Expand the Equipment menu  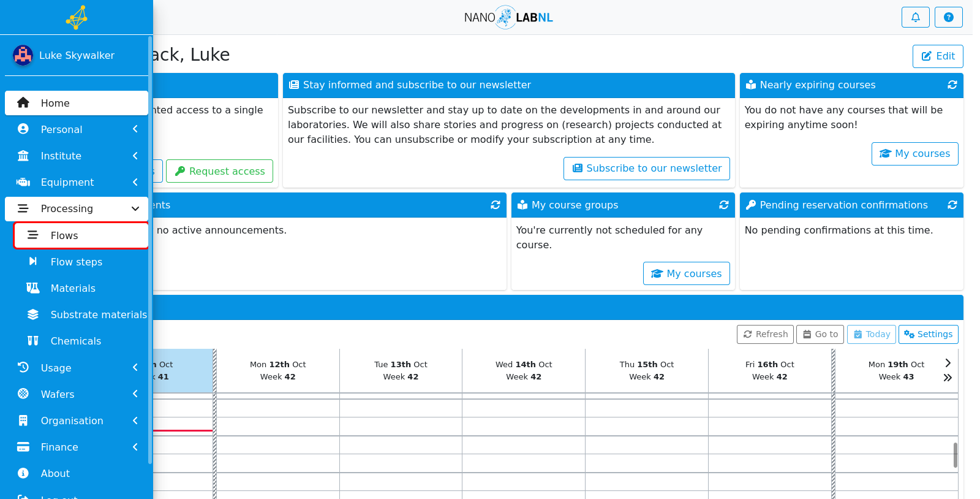(x=77, y=182)
